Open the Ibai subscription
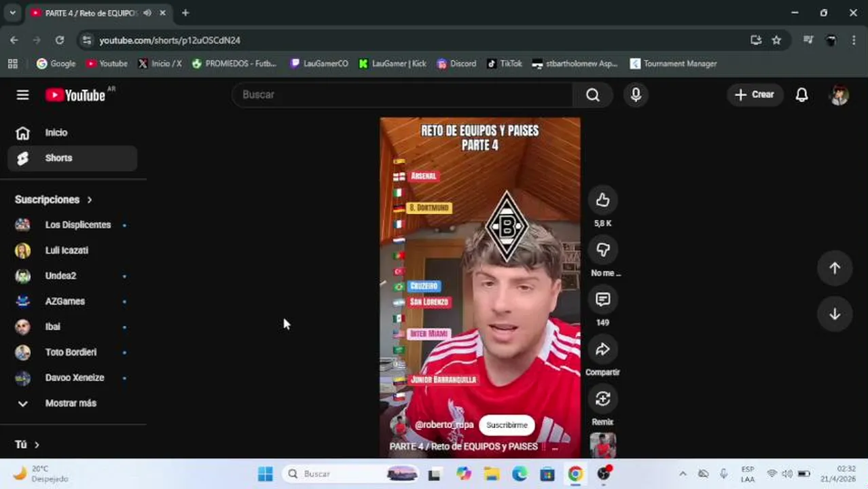 click(73, 327)
